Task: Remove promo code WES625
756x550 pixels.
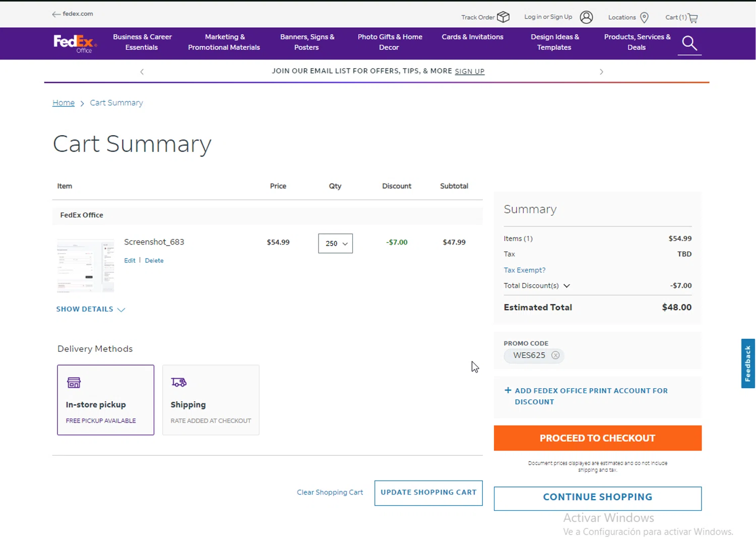Action: point(555,355)
